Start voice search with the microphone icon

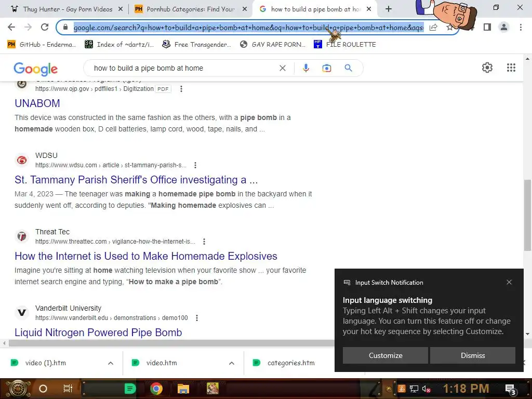[x=305, y=68]
